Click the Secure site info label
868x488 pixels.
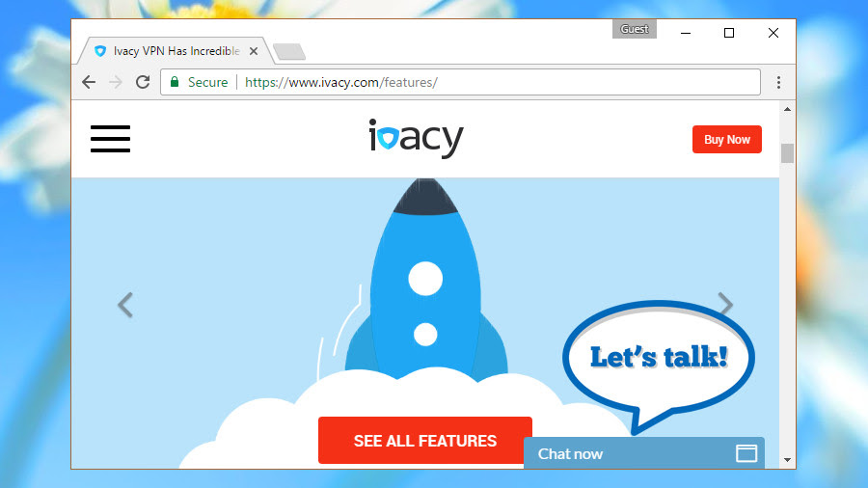point(207,82)
